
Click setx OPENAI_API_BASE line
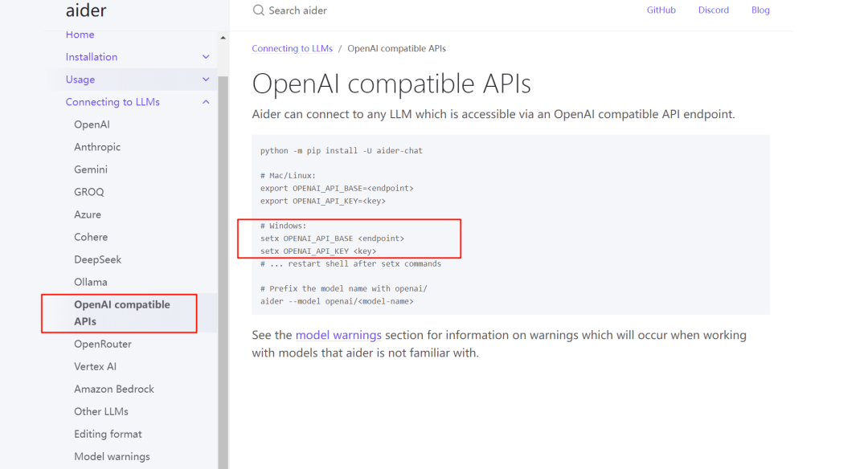pyautogui.click(x=332, y=239)
